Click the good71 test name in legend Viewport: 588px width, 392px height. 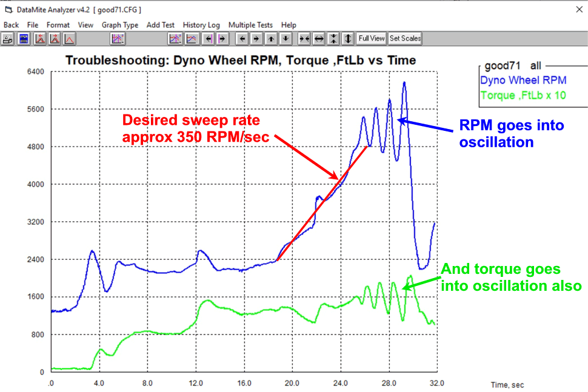point(503,66)
